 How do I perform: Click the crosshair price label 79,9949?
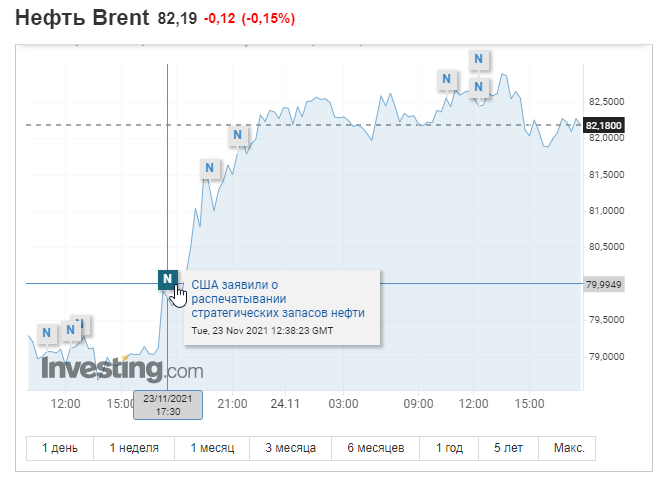pos(603,284)
